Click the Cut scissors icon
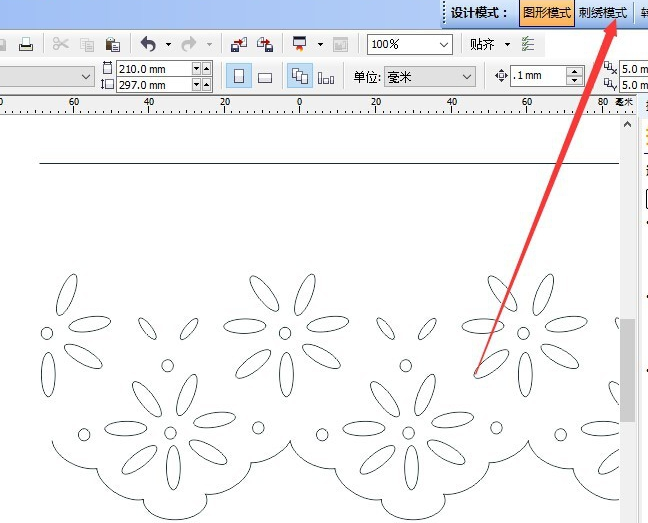 click(61, 44)
